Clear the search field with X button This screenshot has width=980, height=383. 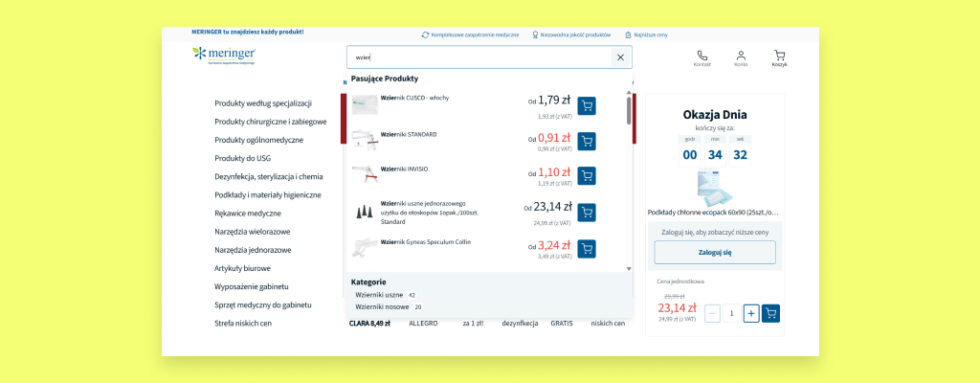[620, 57]
